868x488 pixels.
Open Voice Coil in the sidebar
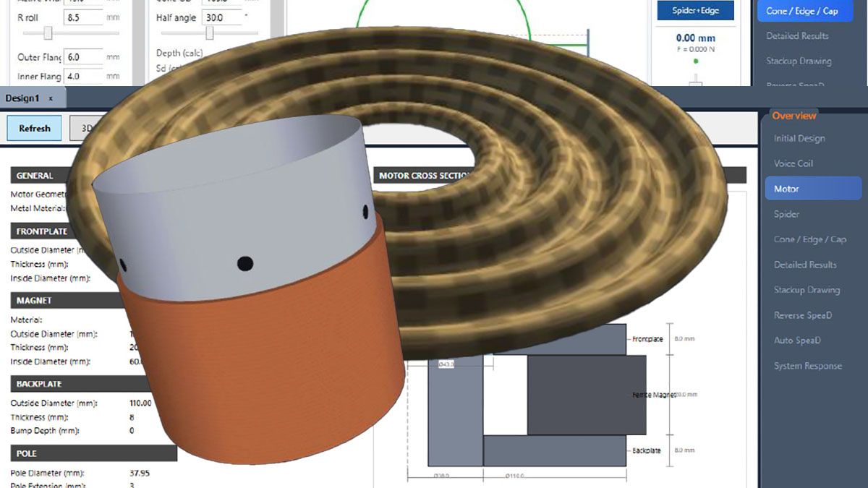pyautogui.click(x=793, y=163)
